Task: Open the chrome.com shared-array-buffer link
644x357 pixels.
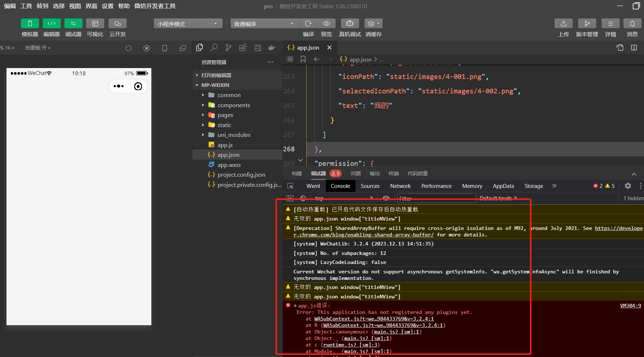Action: tap(468, 231)
